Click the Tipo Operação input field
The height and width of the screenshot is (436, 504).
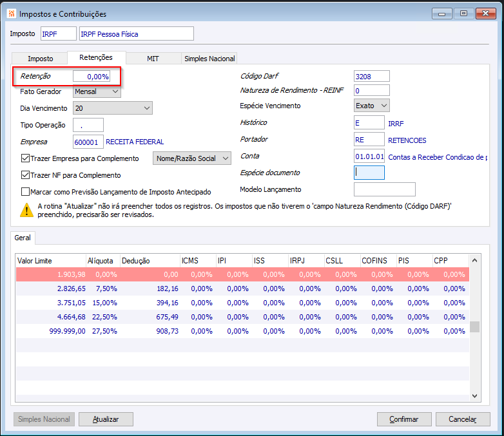point(88,125)
